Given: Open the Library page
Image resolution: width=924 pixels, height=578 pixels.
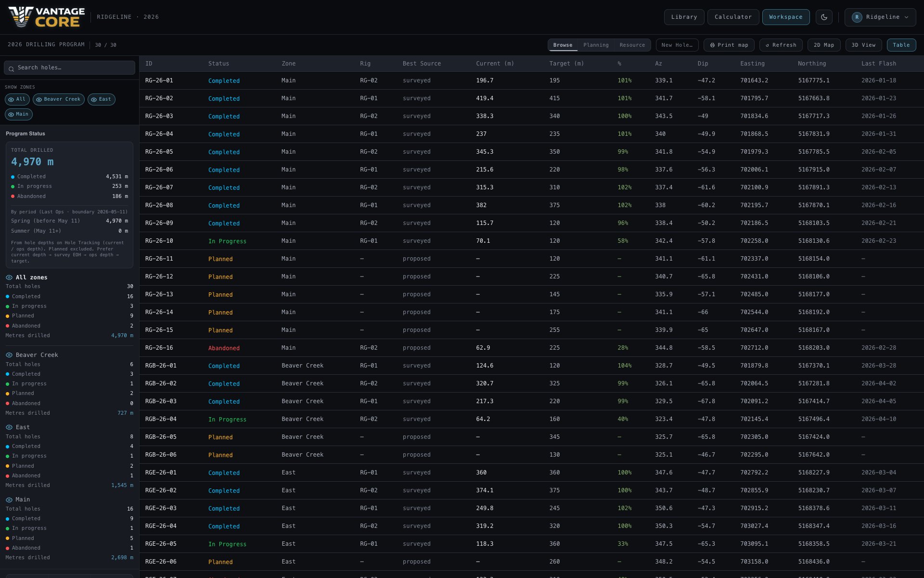Looking at the screenshot, I should coord(684,17).
